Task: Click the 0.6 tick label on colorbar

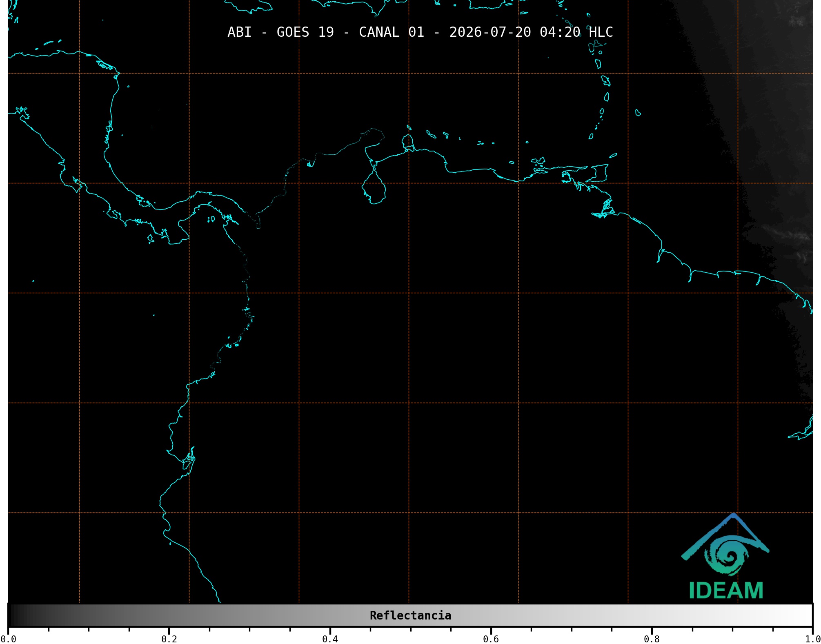Action: 491,639
